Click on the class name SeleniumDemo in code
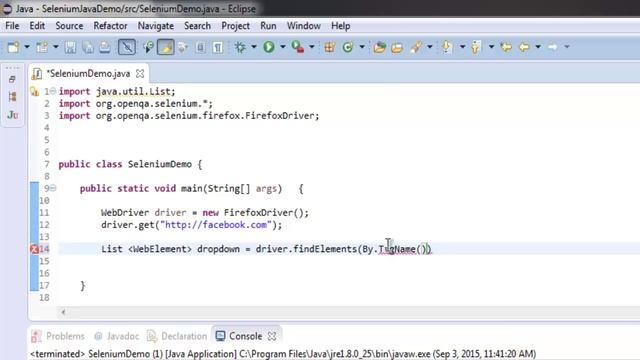Viewport: 640px width, 360px height. click(x=160, y=164)
